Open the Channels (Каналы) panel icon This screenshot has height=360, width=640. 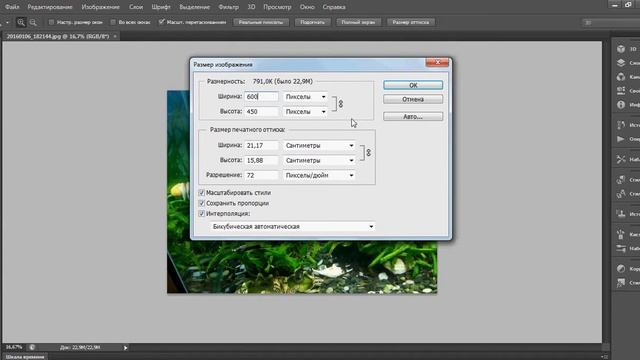[621, 77]
